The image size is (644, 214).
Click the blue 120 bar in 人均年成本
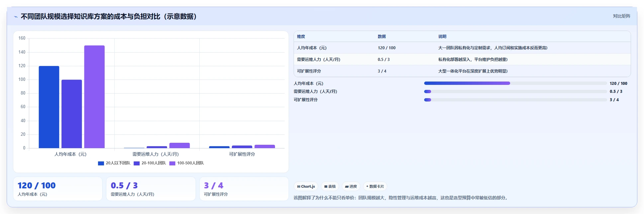pyautogui.click(x=49, y=107)
